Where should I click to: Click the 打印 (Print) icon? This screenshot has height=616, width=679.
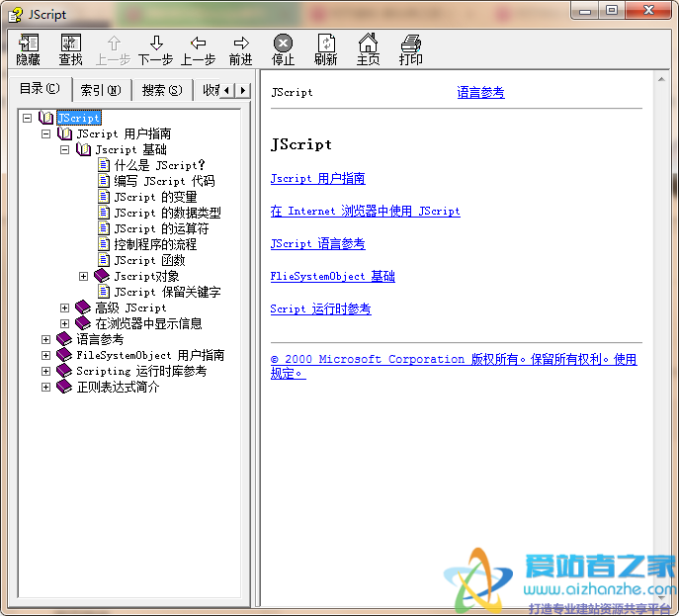[410, 43]
